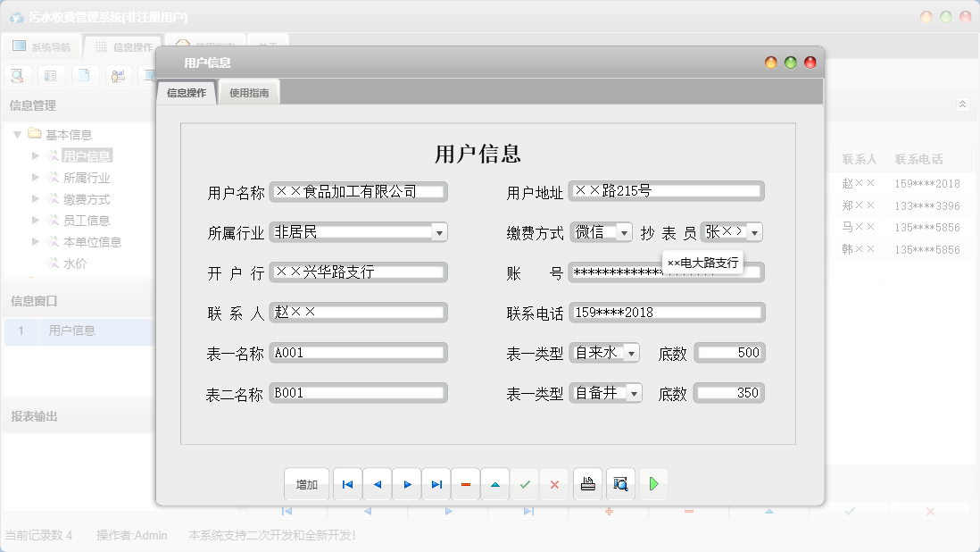Switch to the 使用指南 tab
Viewport: 980px width, 552px height.
click(248, 91)
